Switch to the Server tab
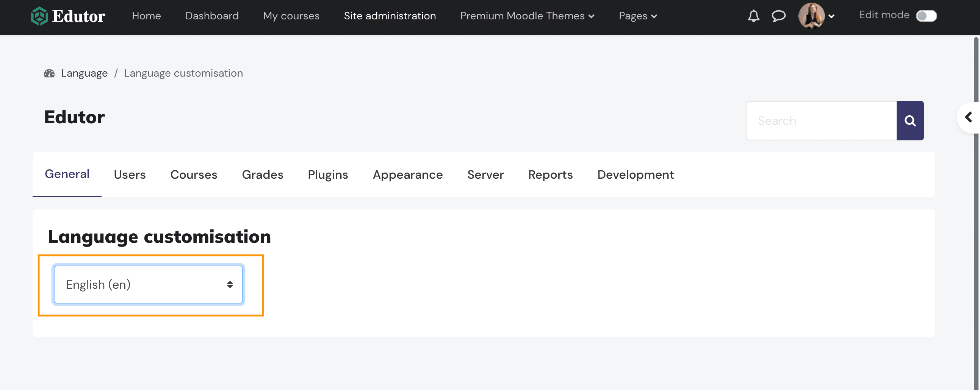 click(485, 175)
